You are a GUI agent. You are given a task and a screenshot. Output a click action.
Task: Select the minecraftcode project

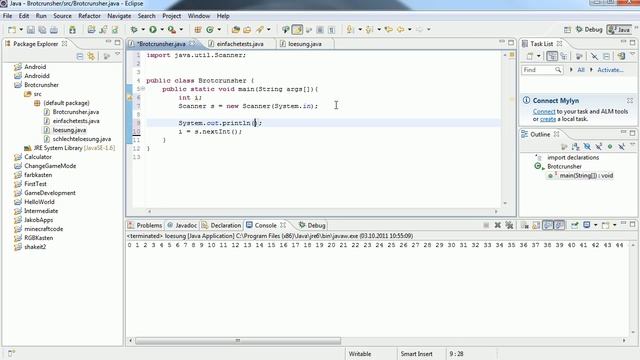coord(43,229)
